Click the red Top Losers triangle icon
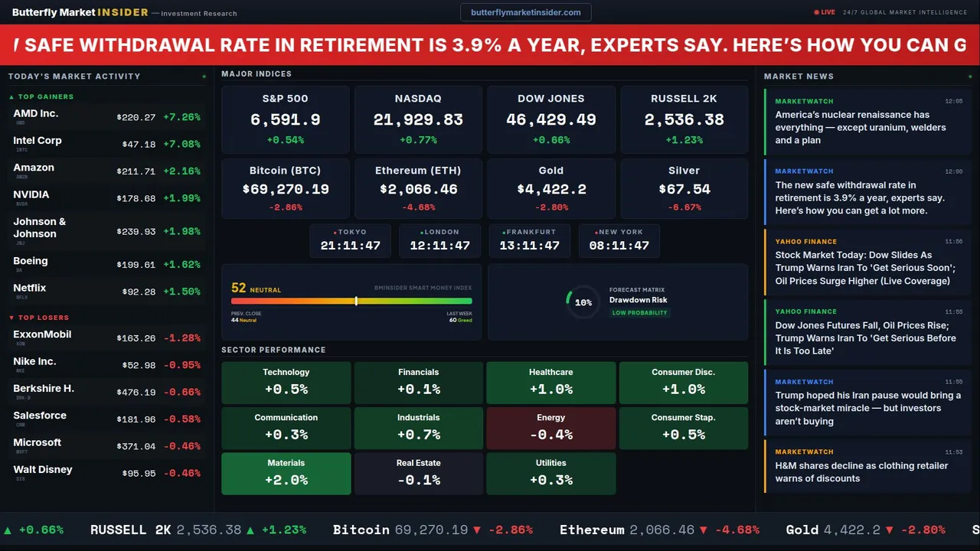The image size is (980, 551). 11,318
